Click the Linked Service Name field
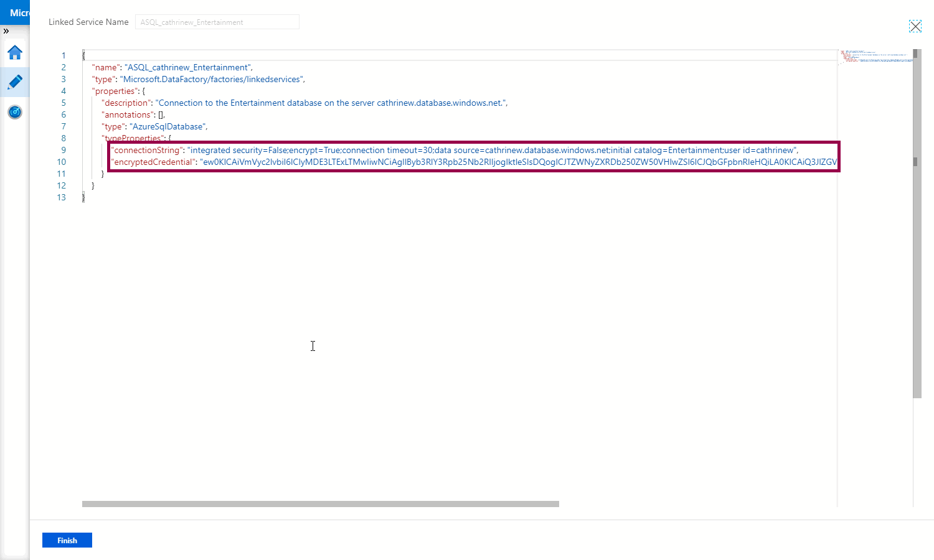 [x=217, y=22]
